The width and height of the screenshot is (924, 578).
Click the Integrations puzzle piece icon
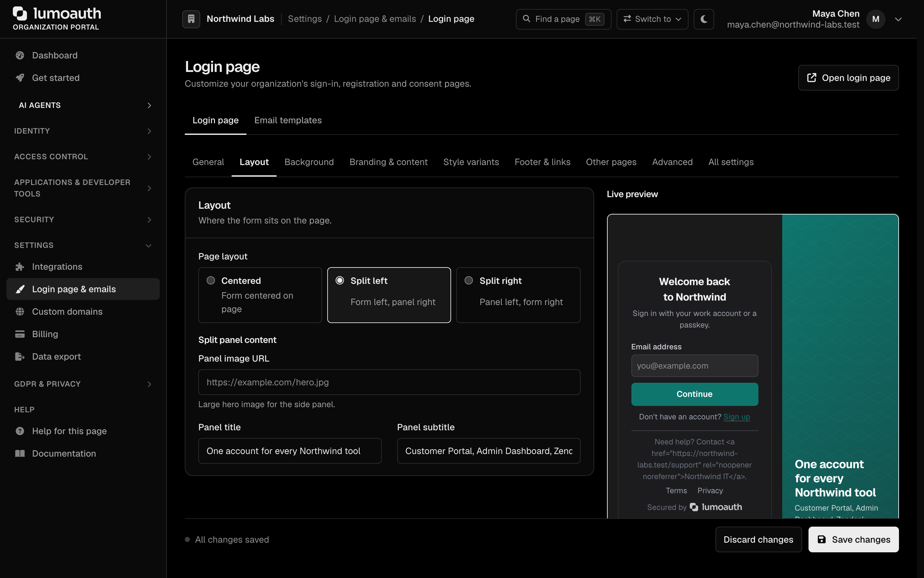point(20,267)
